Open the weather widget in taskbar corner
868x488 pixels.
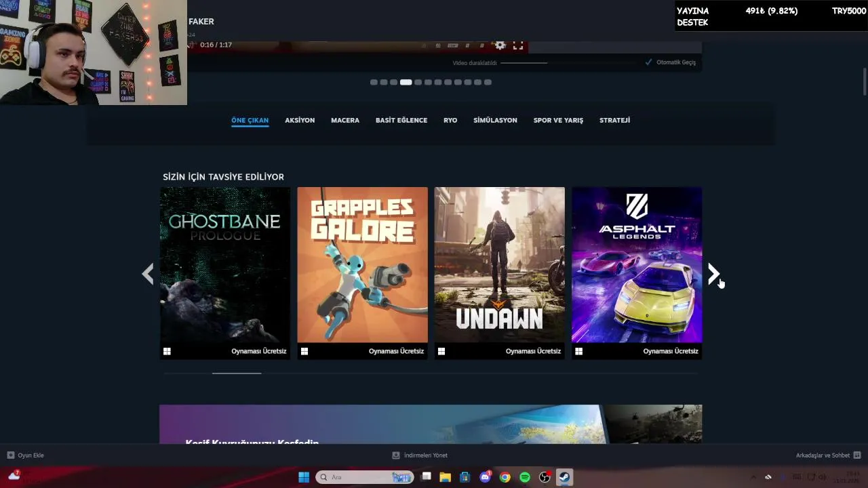pyautogui.click(x=14, y=476)
